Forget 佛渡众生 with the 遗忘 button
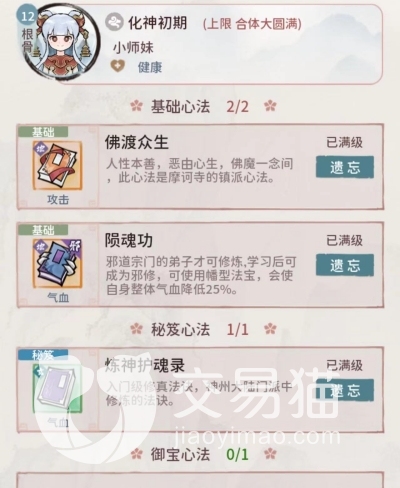Viewport: 400px width, 488px height. (345, 167)
